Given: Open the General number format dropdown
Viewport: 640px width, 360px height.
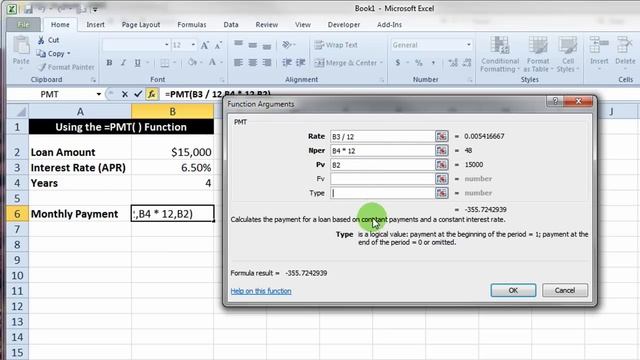Looking at the screenshot, I should 469,45.
